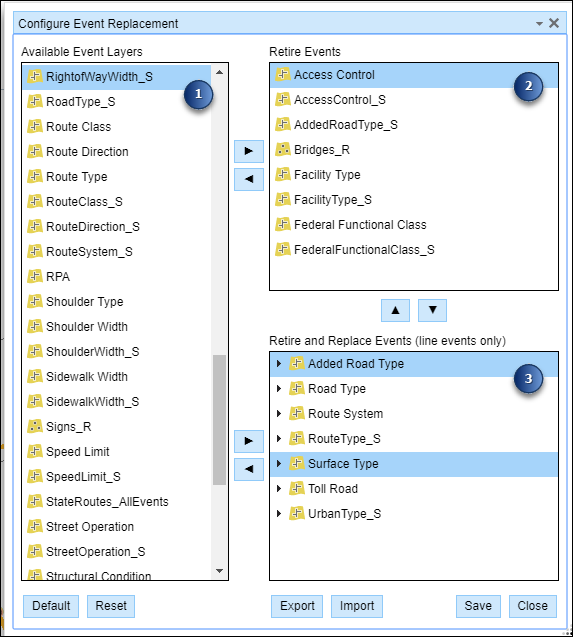Screen dimensions: 573x637
Task: Move selected event up
Action: (x=395, y=310)
